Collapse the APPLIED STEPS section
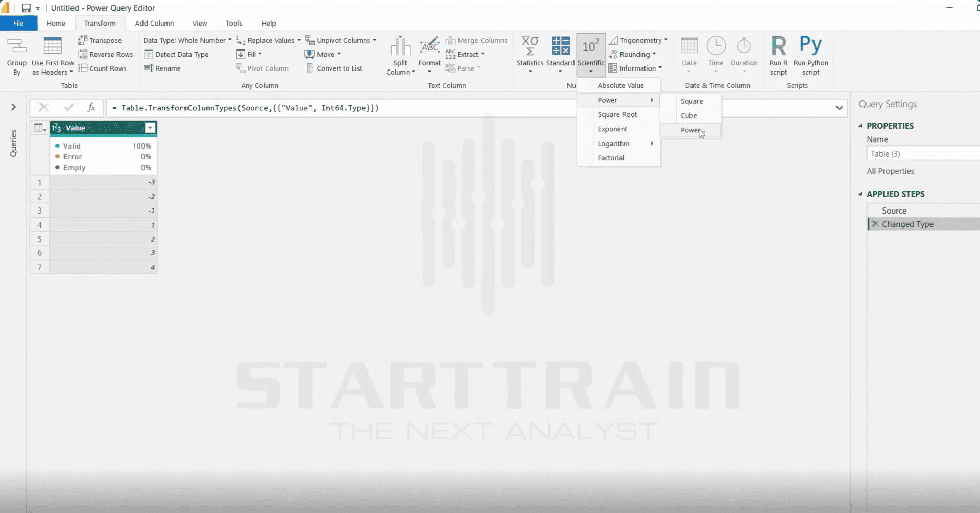This screenshot has width=980, height=513. [861, 194]
